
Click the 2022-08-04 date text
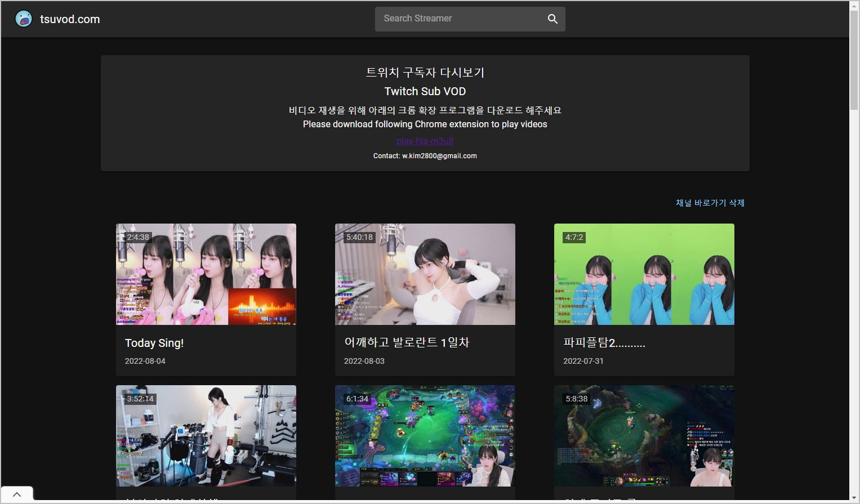click(x=145, y=361)
